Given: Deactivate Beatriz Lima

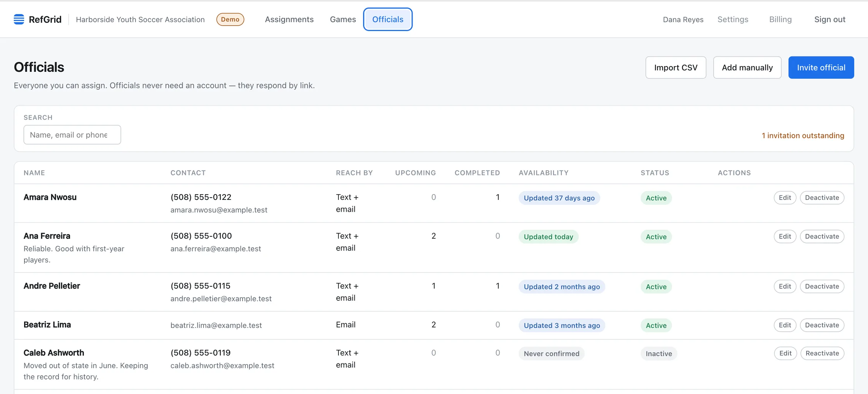Looking at the screenshot, I should [822, 325].
